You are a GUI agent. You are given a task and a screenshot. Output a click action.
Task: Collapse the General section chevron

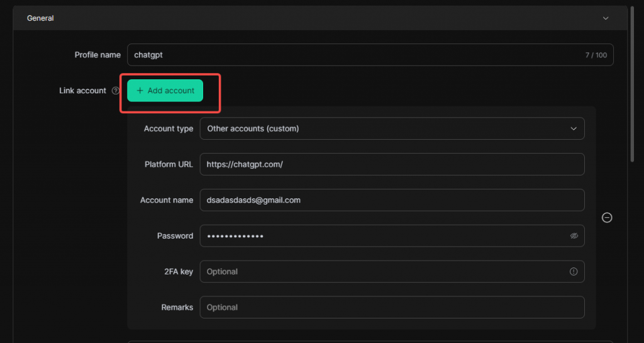pyautogui.click(x=606, y=18)
